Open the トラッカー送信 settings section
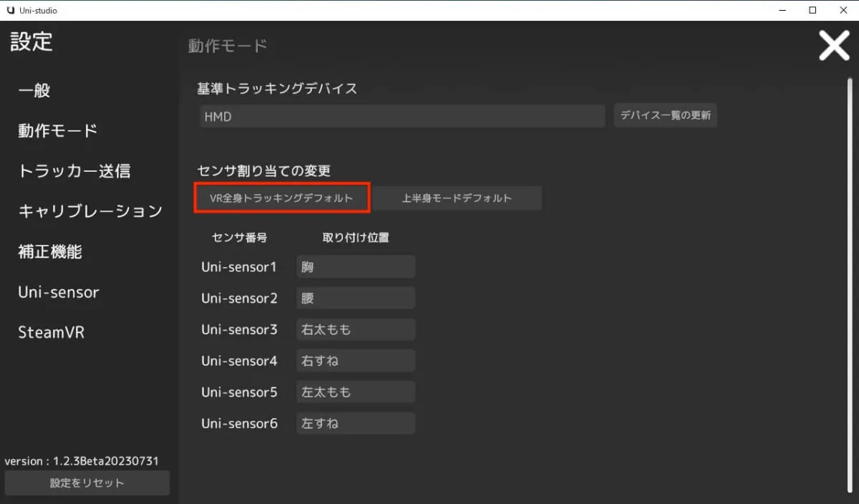This screenshot has height=504, width=859. 74,171
